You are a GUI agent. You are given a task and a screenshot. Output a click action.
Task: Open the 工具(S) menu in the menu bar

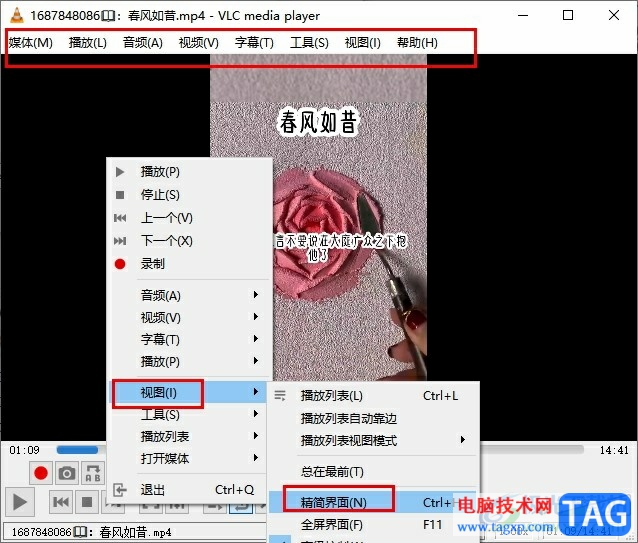click(x=309, y=43)
